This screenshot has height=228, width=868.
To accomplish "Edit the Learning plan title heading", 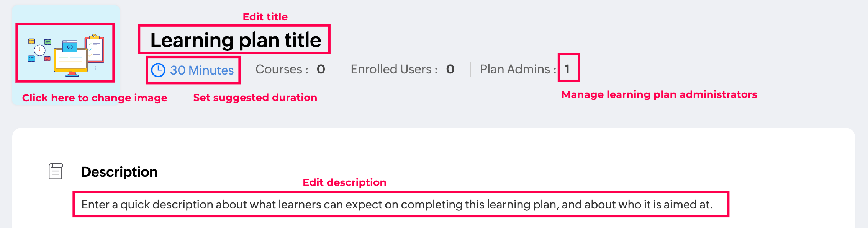I will tap(235, 40).
